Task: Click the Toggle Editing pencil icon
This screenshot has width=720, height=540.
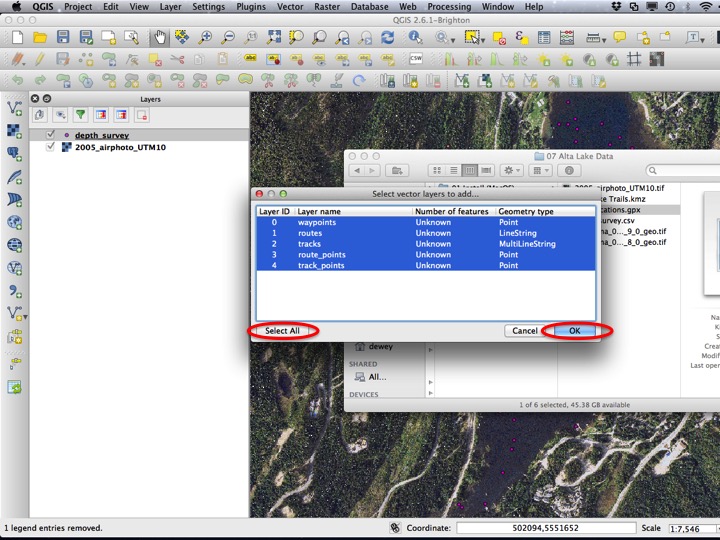Action: pyautogui.click(x=40, y=59)
